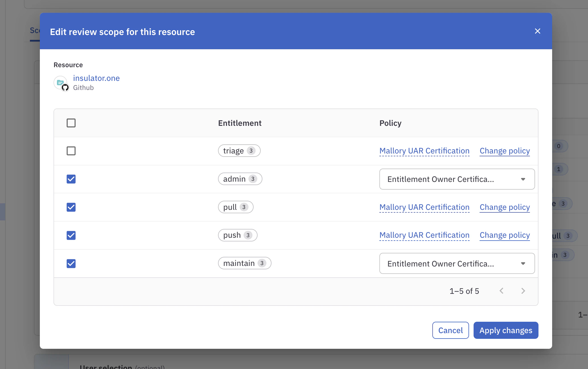
Task: Open the insulator.one resource link
Action: (96, 78)
